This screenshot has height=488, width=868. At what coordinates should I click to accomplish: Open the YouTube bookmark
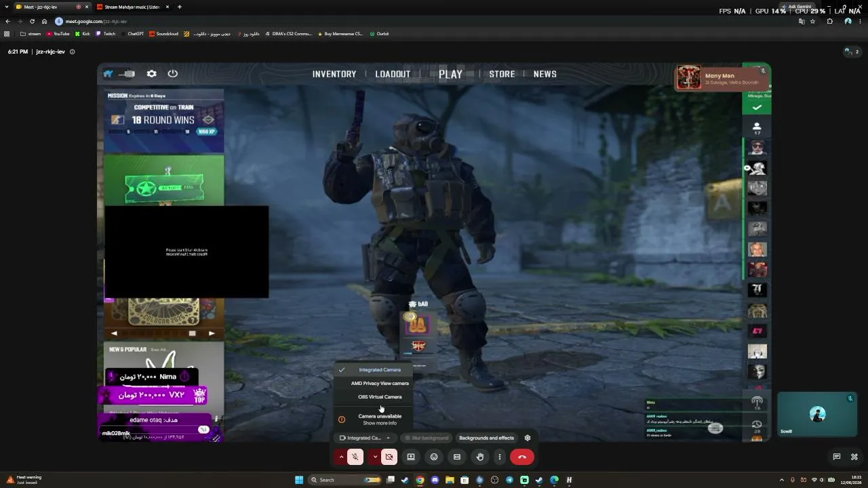[58, 34]
